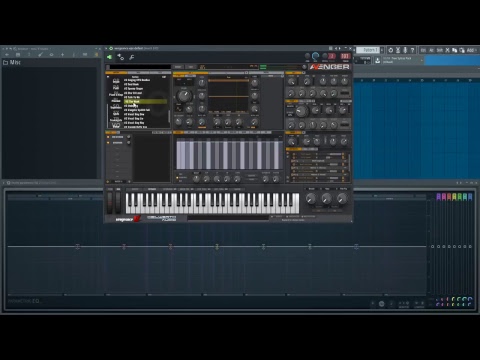Screen dimensions: 480x360
Task: Click the preset list vertical scrollbar
Action: tap(169, 116)
